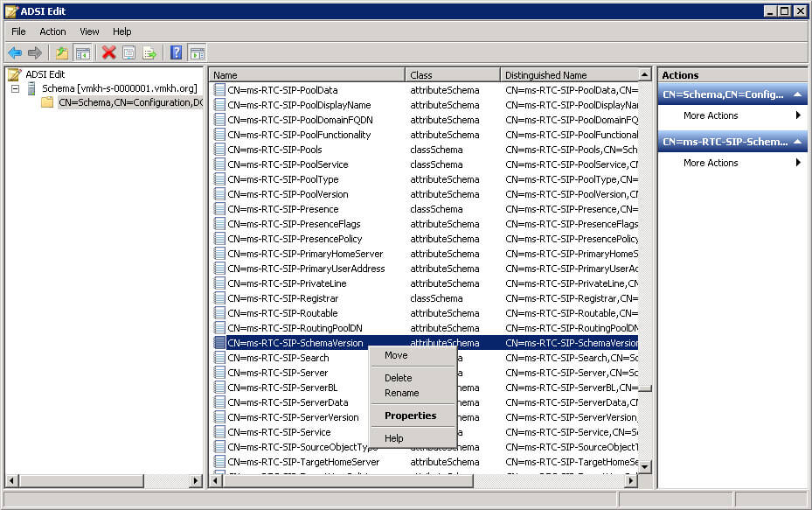Click the icon beside CN=ms-RTC-SIP-PoolData
Viewport: 812px width, 510px height.
pyautogui.click(x=219, y=90)
